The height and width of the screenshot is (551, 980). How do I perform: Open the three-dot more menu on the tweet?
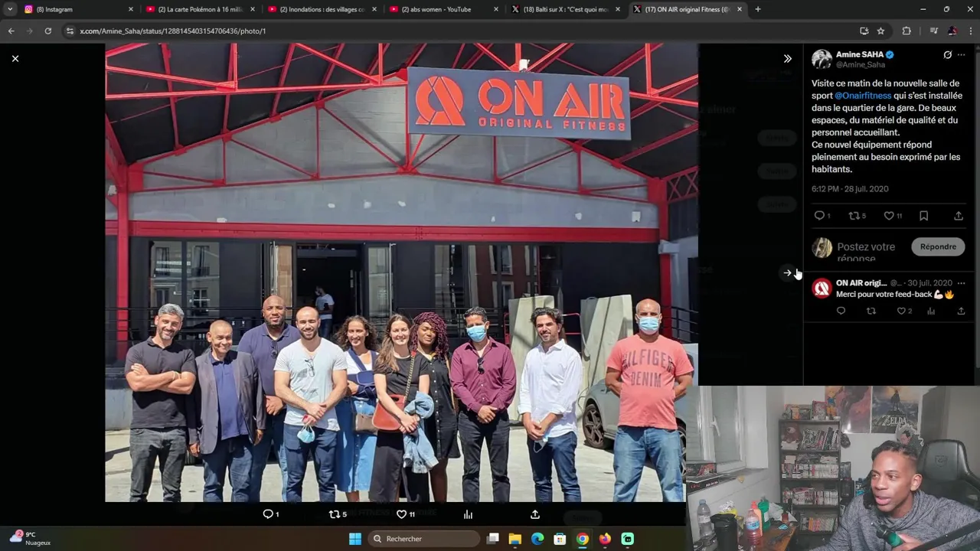pyautogui.click(x=962, y=55)
